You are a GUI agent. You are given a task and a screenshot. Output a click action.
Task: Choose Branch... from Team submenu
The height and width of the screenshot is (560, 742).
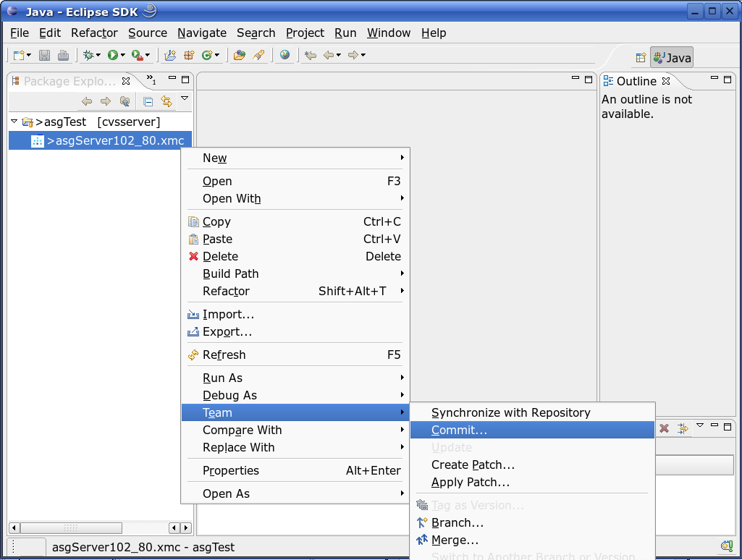(x=532, y=522)
